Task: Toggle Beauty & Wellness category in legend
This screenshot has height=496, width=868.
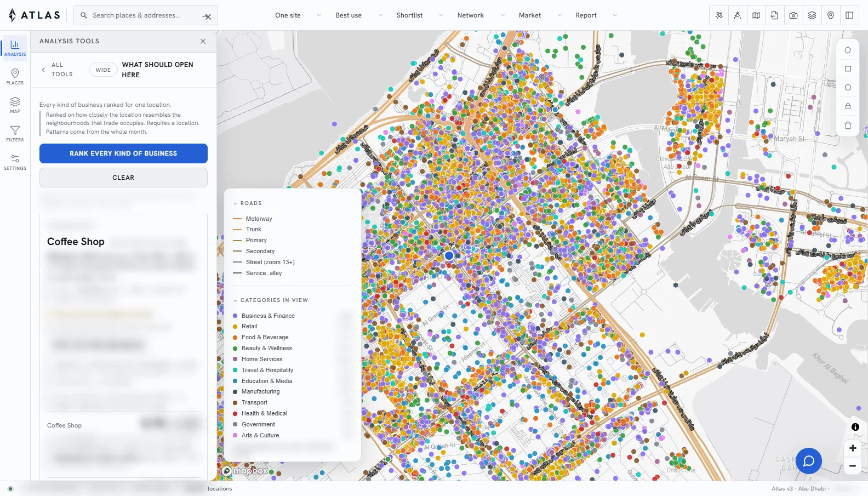Action: point(262,348)
